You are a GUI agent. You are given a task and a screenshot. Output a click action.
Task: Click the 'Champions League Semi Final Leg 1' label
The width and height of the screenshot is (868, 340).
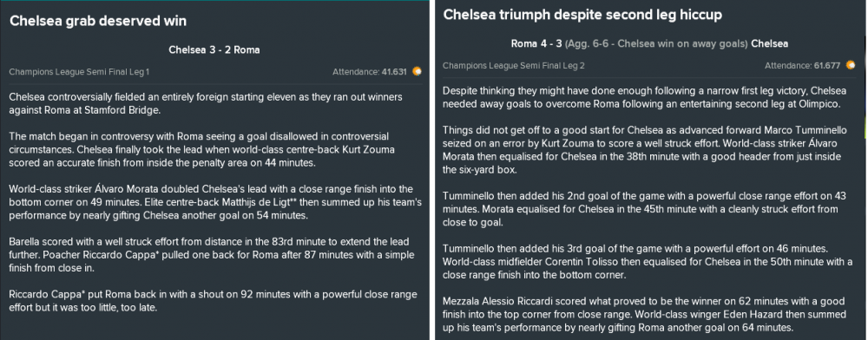click(79, 72)
